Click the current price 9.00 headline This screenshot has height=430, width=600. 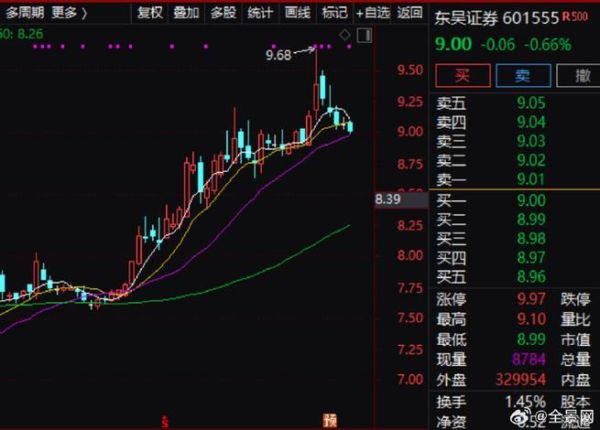tap(453, 44)
